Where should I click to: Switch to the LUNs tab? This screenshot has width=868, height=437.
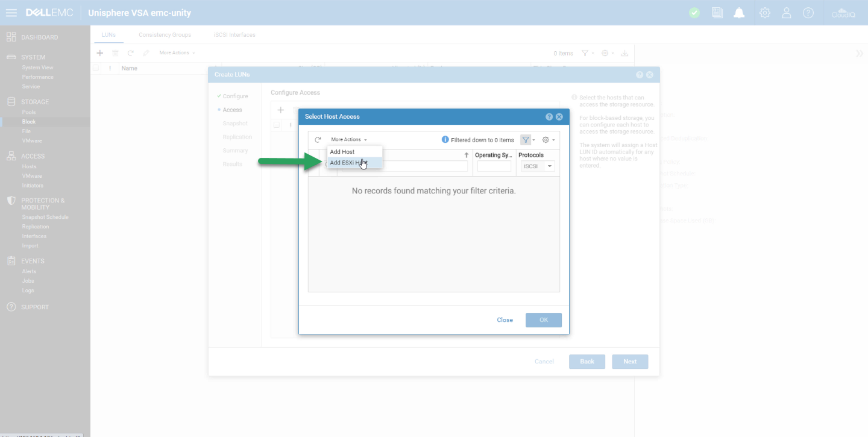[x=108, y=35]
